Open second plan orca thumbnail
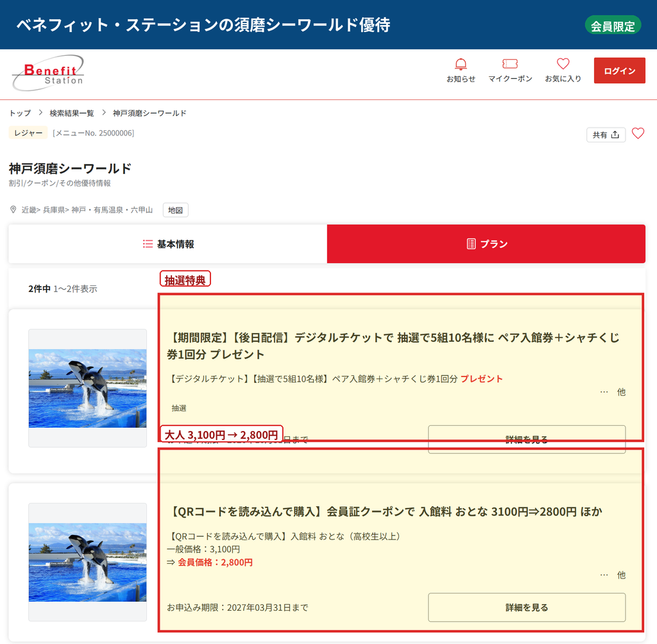The height and width of the screenshot is (644, 657). tap(87, 562)
